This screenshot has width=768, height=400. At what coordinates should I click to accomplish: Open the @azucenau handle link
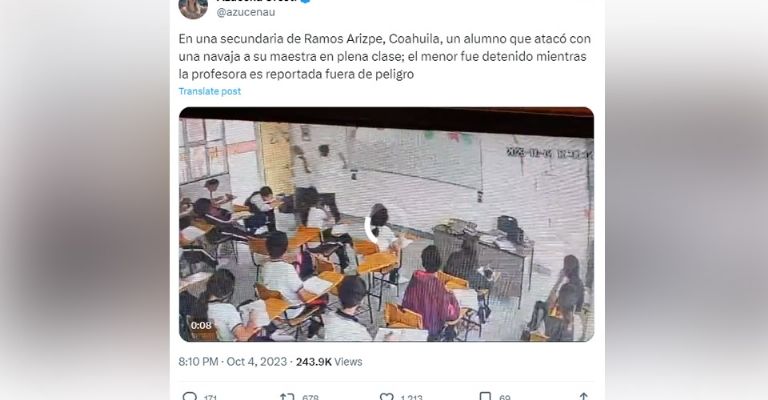point(246,12)
